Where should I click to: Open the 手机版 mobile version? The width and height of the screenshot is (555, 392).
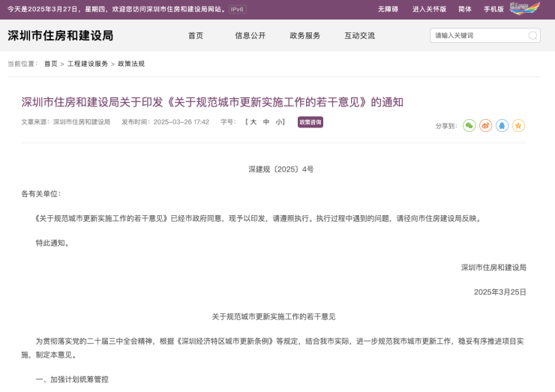(x=493, y=9)
